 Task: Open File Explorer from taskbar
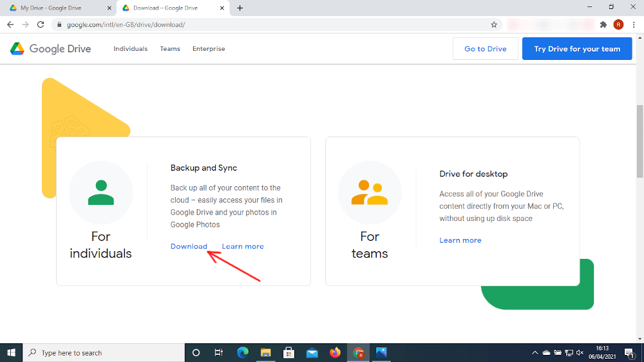(266, 352)
